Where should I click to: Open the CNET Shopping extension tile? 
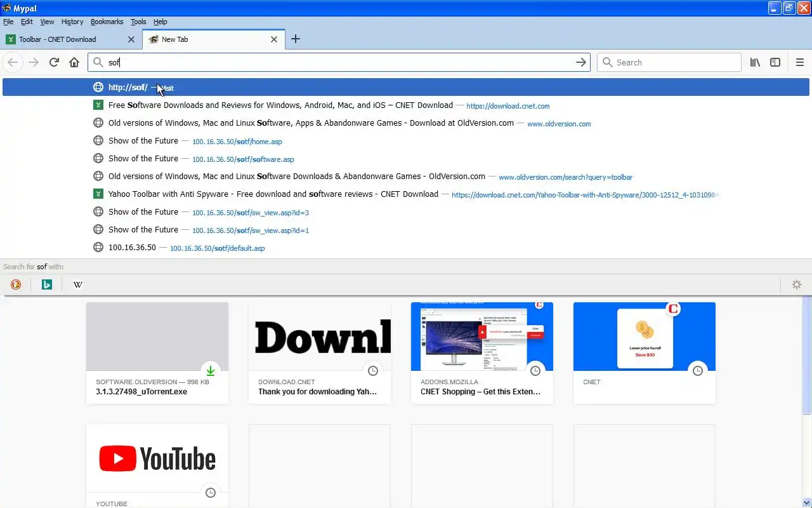click(482, 353)
